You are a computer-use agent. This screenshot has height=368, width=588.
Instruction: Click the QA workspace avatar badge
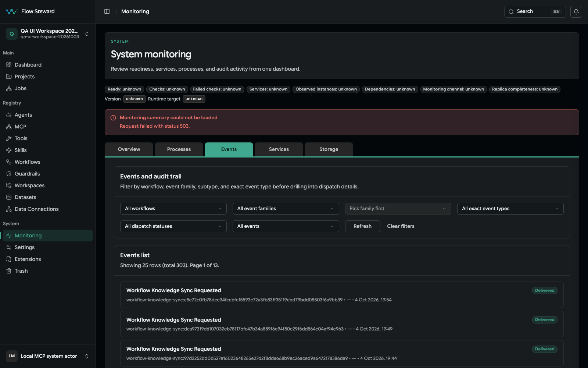[12, 34]
